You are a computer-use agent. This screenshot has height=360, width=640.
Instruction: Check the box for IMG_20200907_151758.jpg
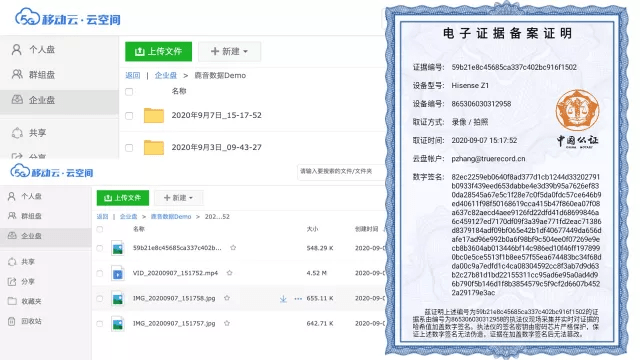(x=100, y=299)
